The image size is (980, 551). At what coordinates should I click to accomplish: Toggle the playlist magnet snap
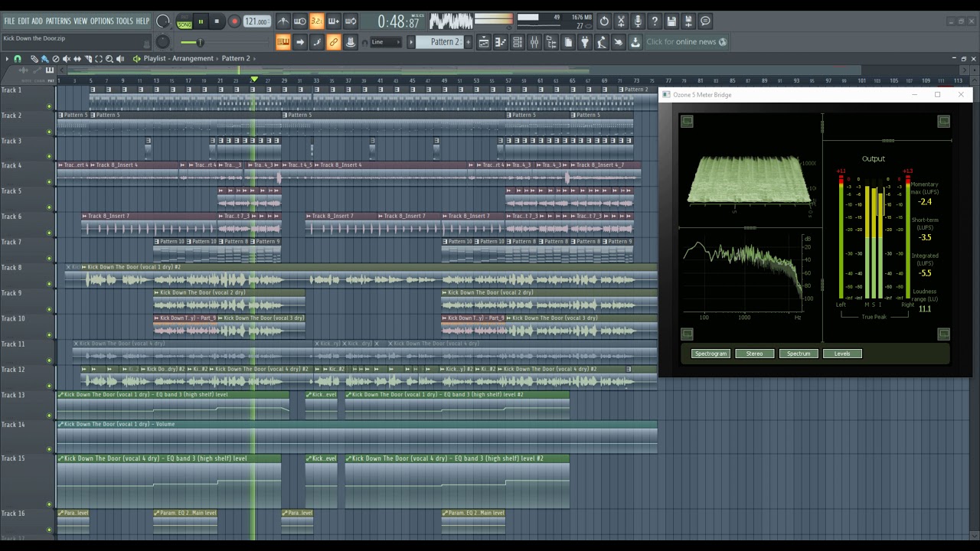(18, 59)
